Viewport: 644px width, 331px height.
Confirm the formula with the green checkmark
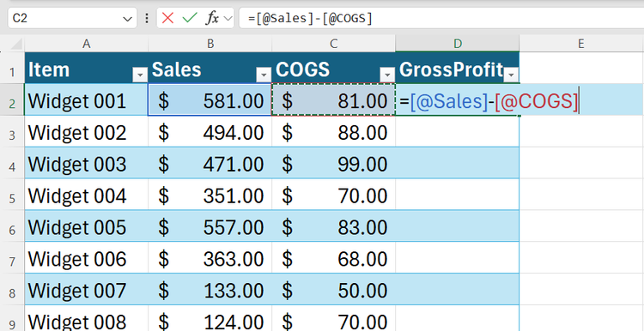coord(190,18)
